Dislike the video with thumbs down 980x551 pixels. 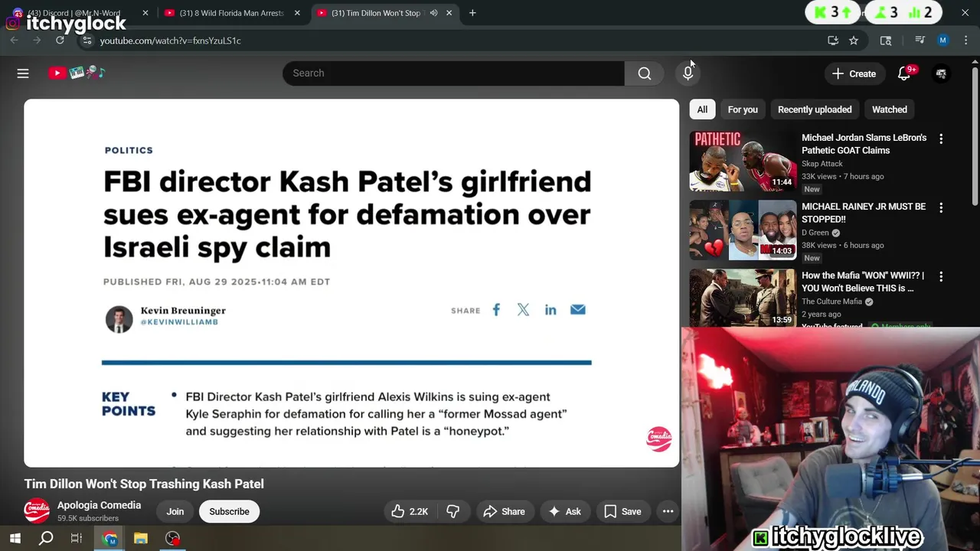click(453, 511)
